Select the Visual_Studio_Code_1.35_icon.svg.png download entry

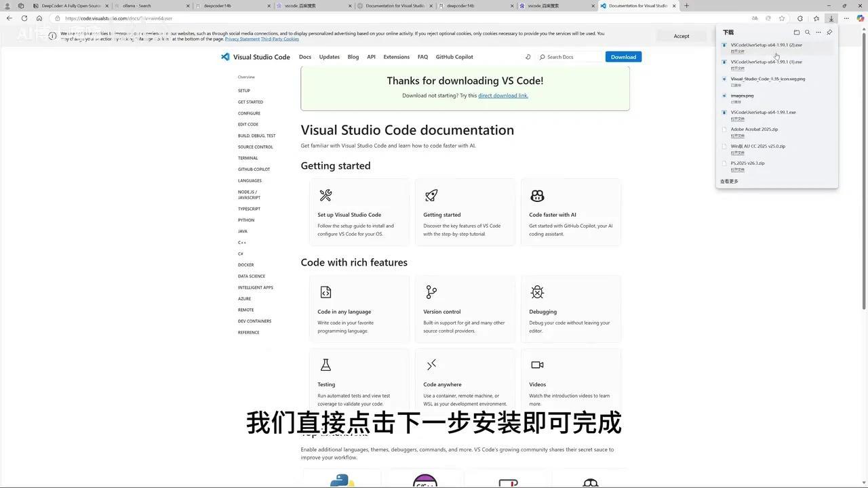point(777,81)
